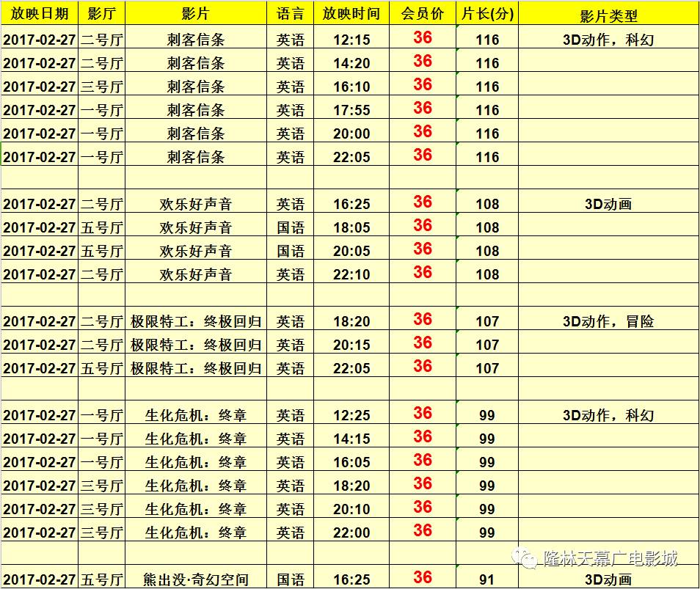Viewport: 700px width, 589px height.
Task: Select the 14:20 showtime cell
Action: coord(351,61)
